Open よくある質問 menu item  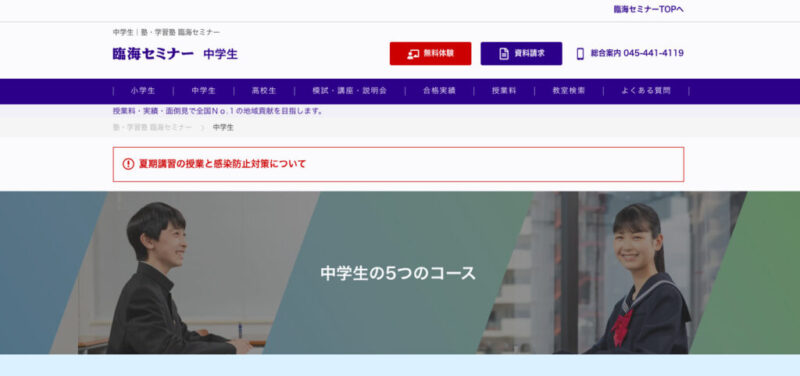pyautogui.click(x=646, y=91)
